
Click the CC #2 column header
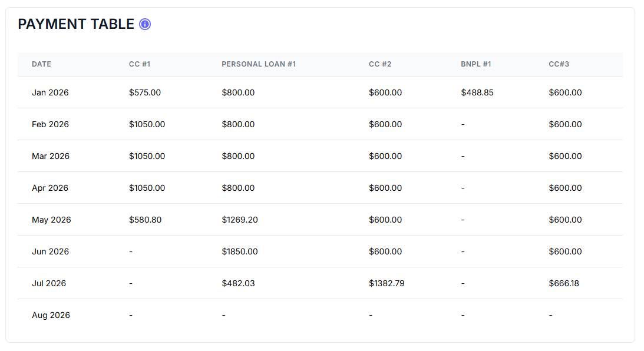(x=380, y=64)
